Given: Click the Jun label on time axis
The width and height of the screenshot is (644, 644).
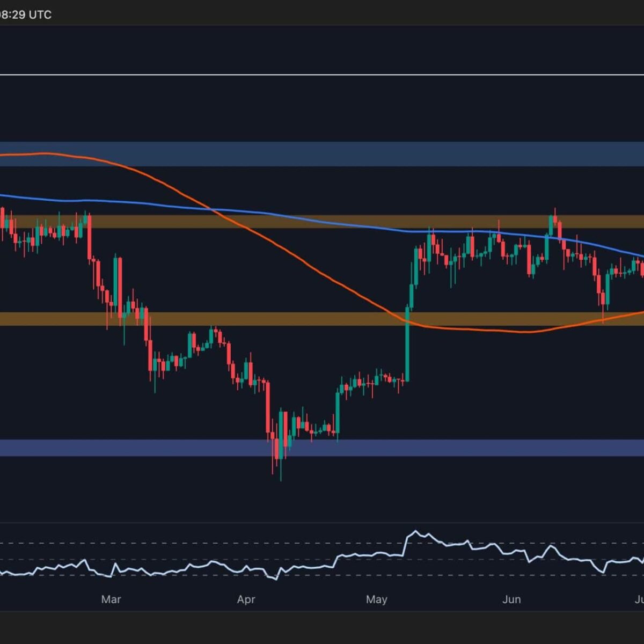Looking at the screenshot, I should tap(511, 599).
